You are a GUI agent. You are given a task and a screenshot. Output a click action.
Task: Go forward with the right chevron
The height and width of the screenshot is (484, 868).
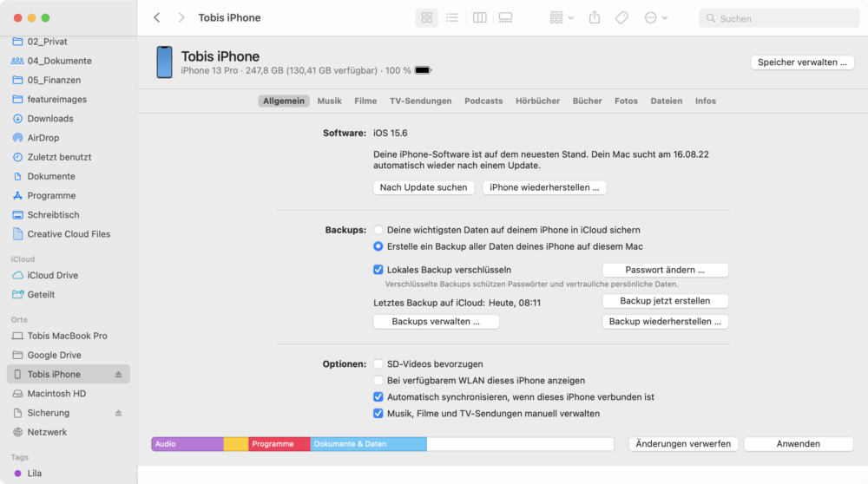tap(181, 17)
